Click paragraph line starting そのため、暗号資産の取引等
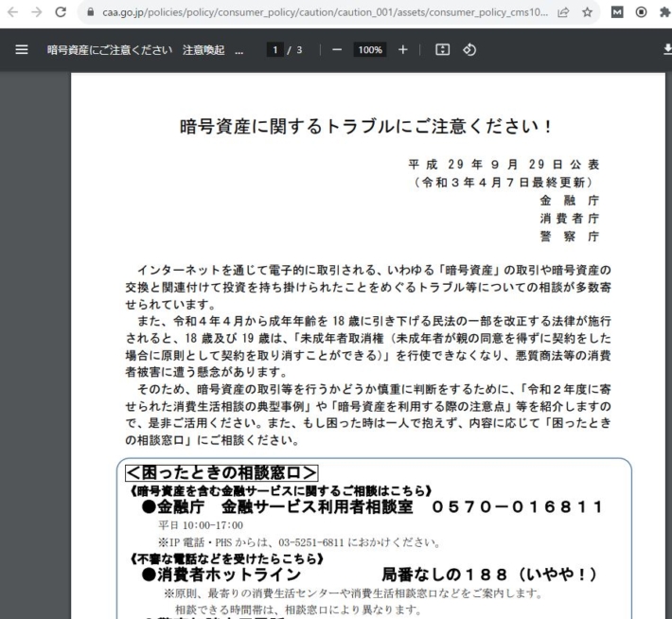The height and width of the screenshot is (619, 672). click(x=374, y=389)
